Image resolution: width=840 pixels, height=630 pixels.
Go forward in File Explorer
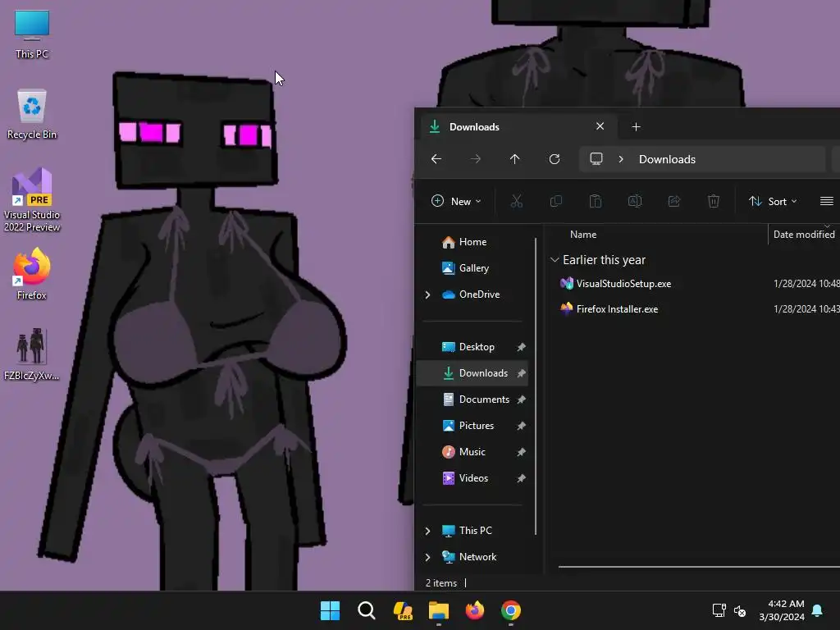tap(475, 159)
